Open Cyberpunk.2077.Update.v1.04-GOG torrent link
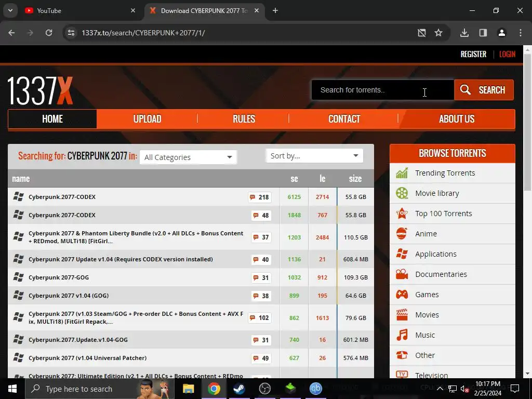This screenshot has height=399, width=532. (78, 340)
